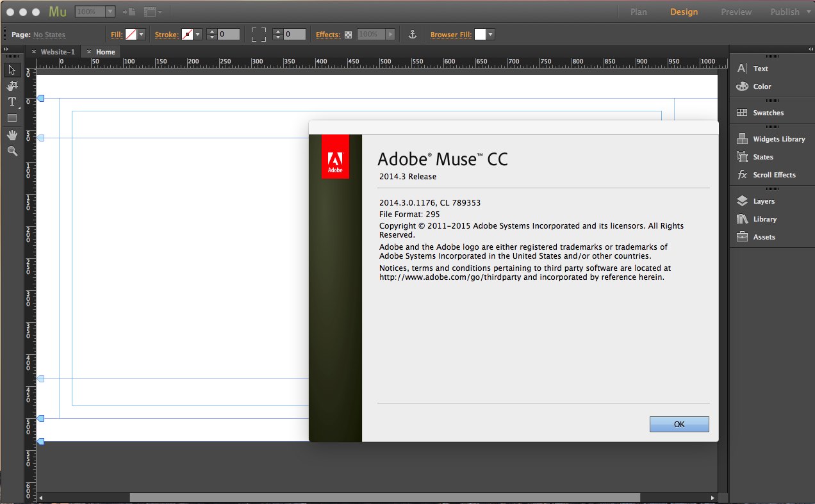Select the Hand tool
This screenshot has width=815, height=504.
pos(12,134)
